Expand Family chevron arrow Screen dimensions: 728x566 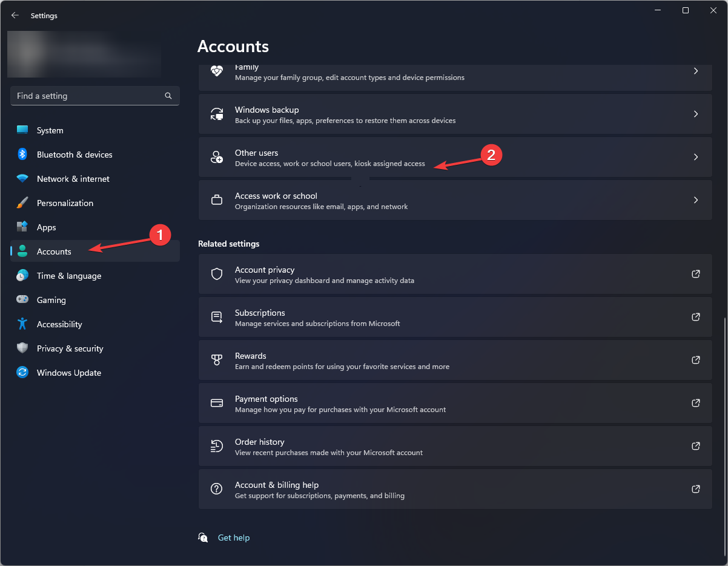click(x=696, y=71)
